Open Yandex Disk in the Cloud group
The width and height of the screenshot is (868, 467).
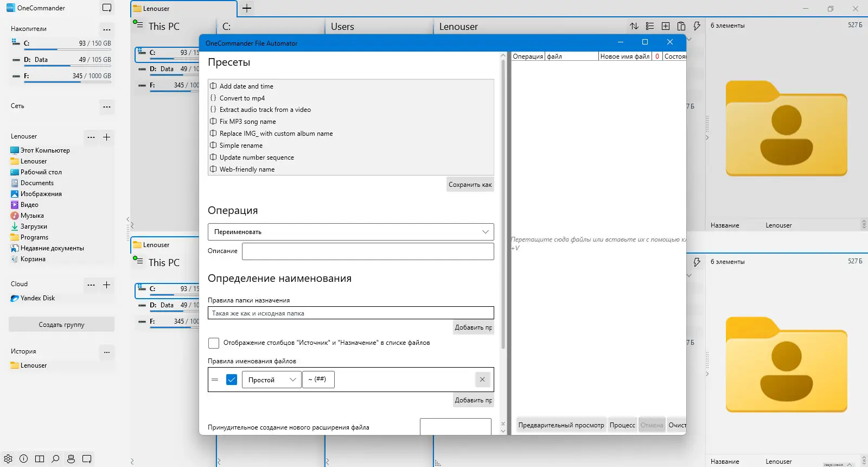coord(33,298)
